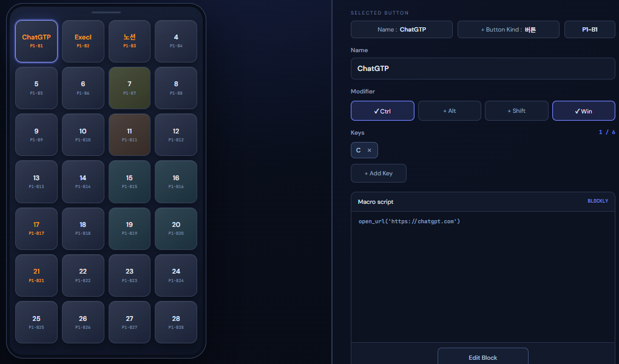Select pad button 14 (P1-B14)

(x=83, y=181)
